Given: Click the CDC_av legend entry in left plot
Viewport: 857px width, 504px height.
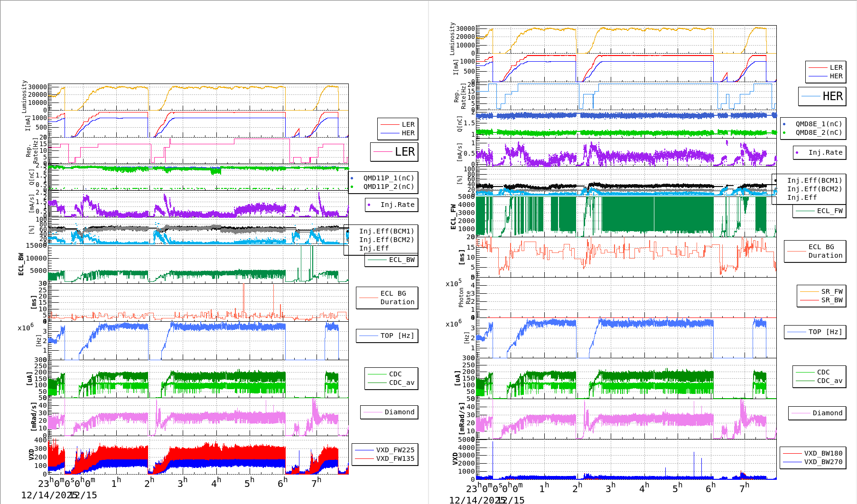Looking at the screenshot, I should [391, 383].
